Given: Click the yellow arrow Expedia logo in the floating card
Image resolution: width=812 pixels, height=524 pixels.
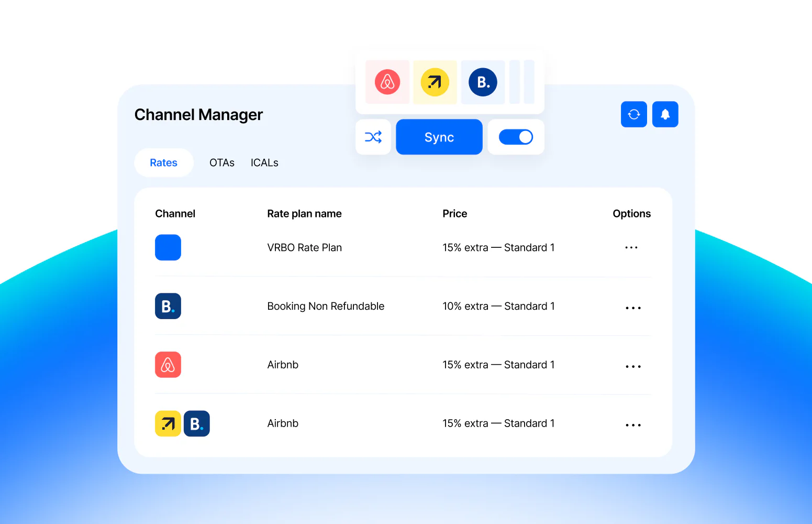Looking at the screenshot, I should click(435, 82).
